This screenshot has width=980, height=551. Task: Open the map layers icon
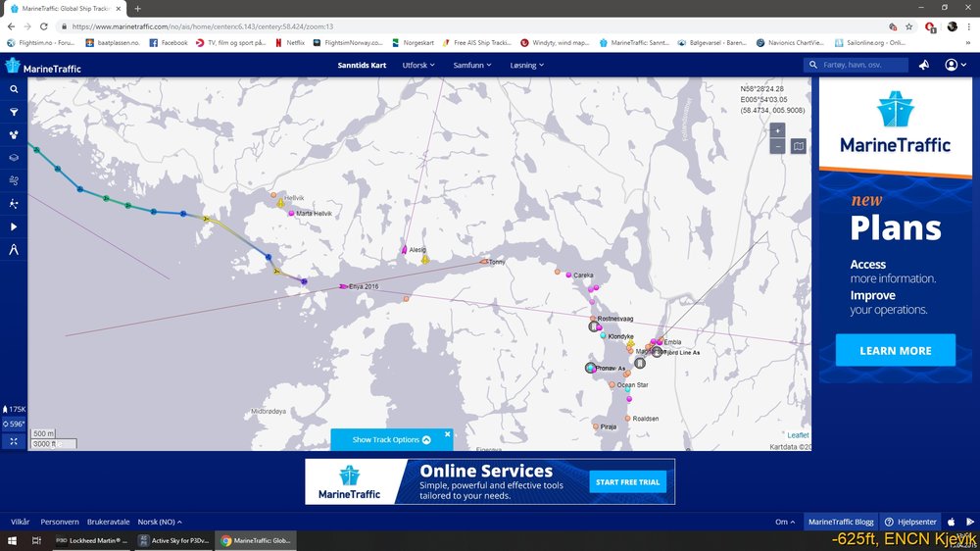click(14, 158)
